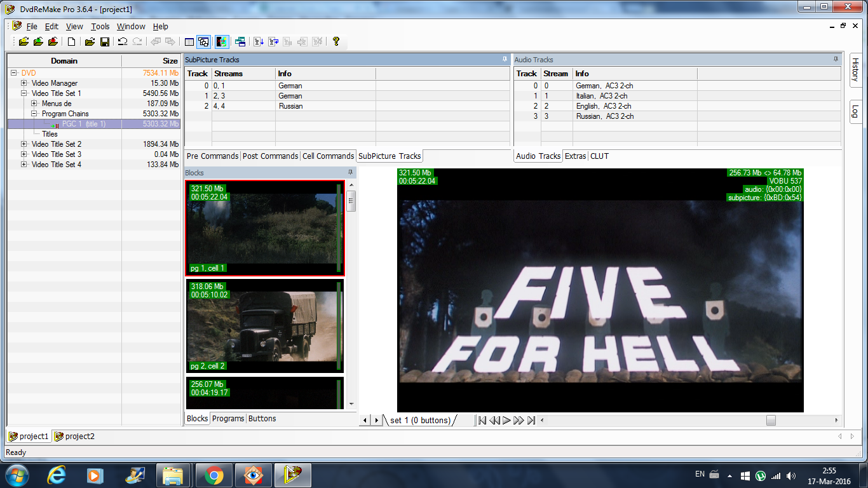Select the pg 2, cell 2 block thumbnail

(265, 327)
